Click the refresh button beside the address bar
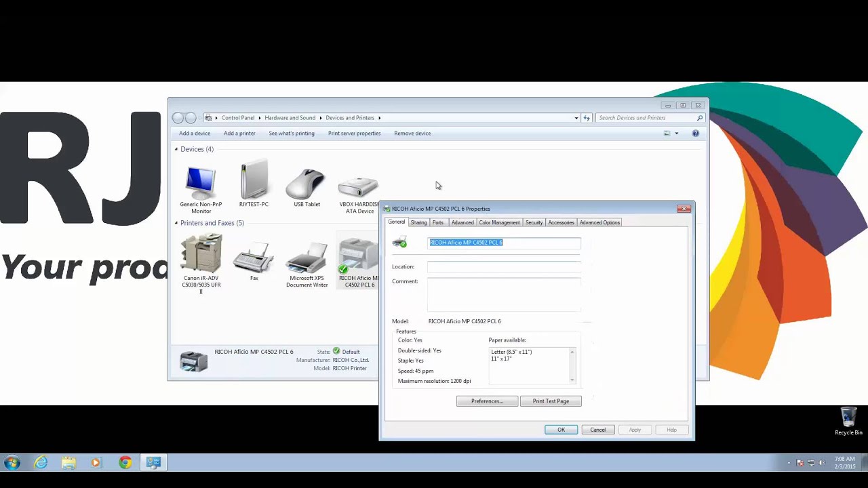 pyautogui.click(x=587, y=118)
